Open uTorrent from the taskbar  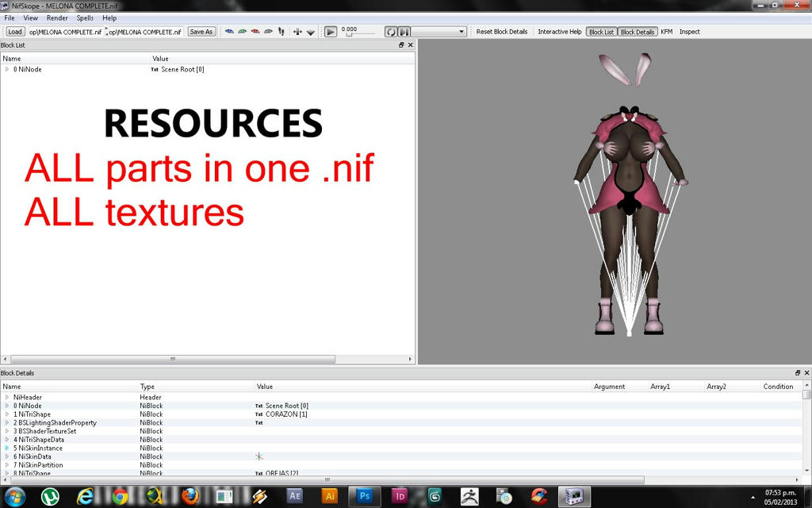click(50, 497)
